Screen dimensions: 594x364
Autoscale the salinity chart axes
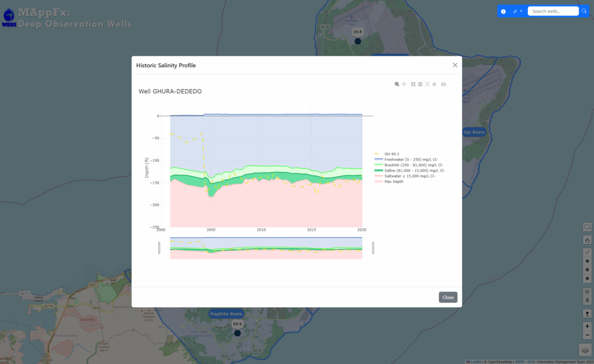pos(428,85)
